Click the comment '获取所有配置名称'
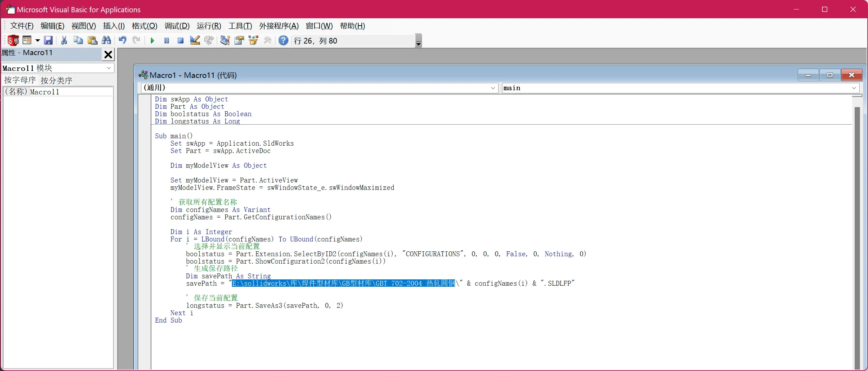This screenshot has height=371, width=868. click(x=208, y=202)
